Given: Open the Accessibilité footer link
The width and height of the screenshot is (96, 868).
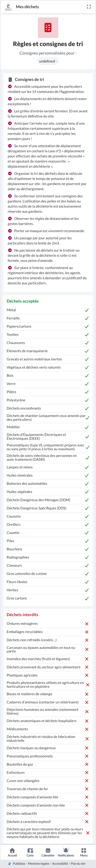Looking at the screenshot, I should point(60,864).
